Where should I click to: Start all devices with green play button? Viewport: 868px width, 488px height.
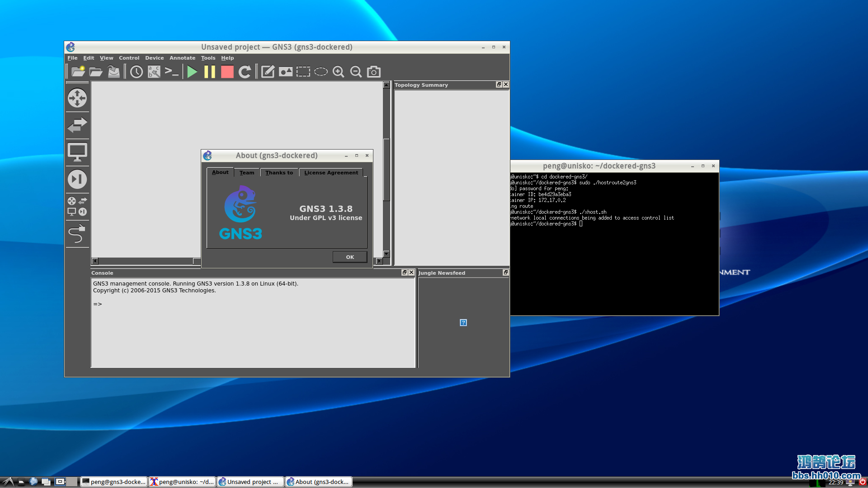192,71
